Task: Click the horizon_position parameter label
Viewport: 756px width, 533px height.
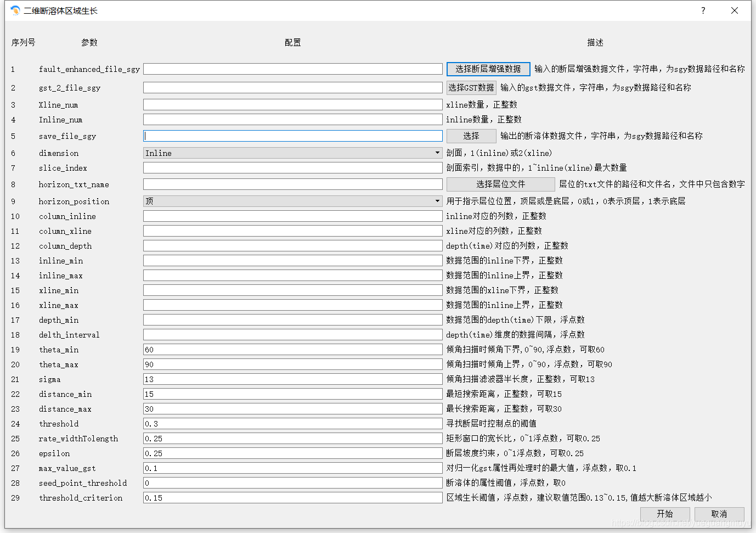Action: tap(74, 201)
